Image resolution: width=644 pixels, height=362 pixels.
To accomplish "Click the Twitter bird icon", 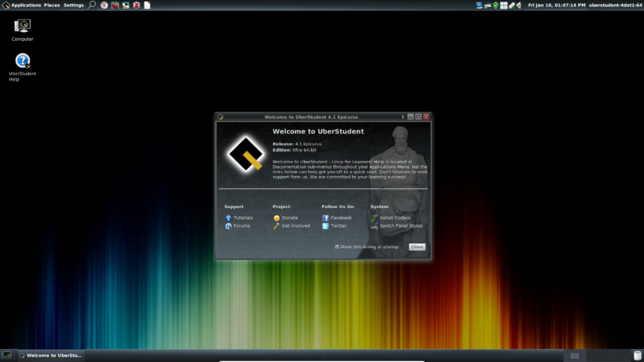I will click(326, 226).
